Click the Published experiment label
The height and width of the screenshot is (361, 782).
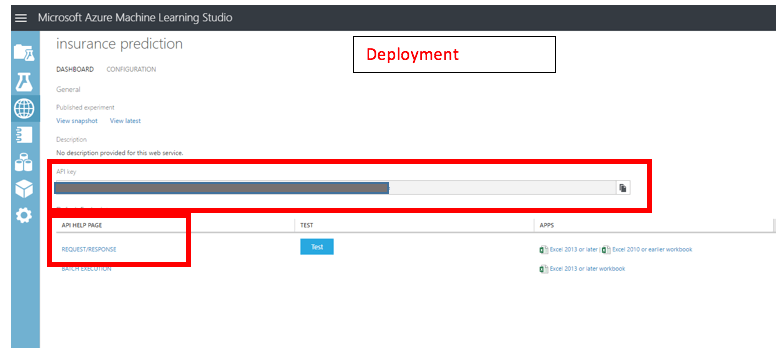tap(85, 107)
